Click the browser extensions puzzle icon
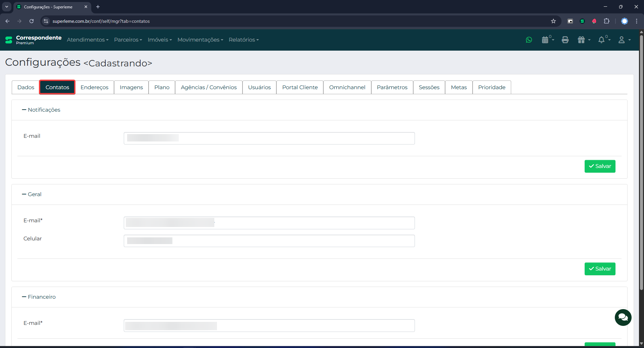The image size is (644, 348). (606, 21)
